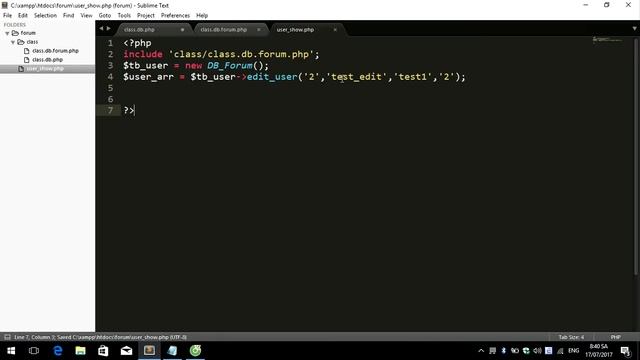Click the Bluetooth tray icon
This screenshot has width=640, height=360.
tap(504, 351)
